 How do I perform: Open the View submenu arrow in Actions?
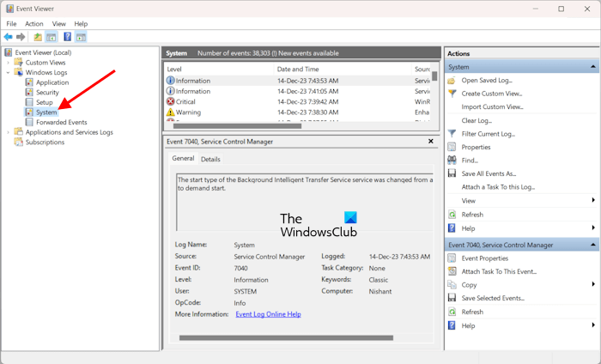click(x=593, y=200)
